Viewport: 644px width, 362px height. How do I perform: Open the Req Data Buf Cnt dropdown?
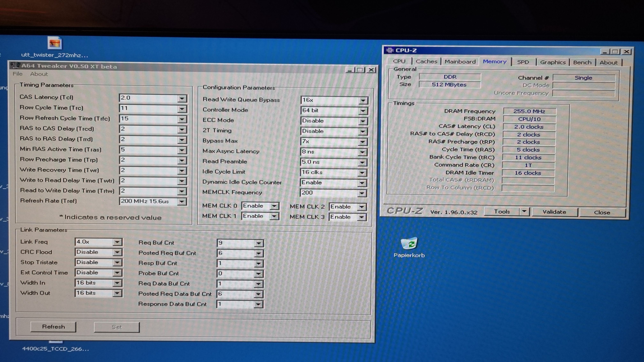(x=259, y=284)
